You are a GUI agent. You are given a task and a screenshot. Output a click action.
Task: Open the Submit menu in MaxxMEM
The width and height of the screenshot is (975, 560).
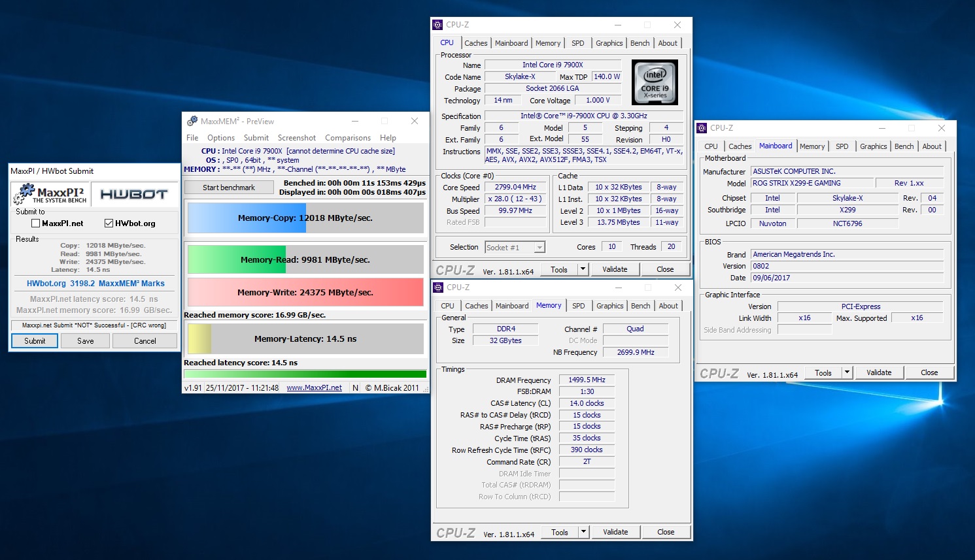tap(256, 138)
